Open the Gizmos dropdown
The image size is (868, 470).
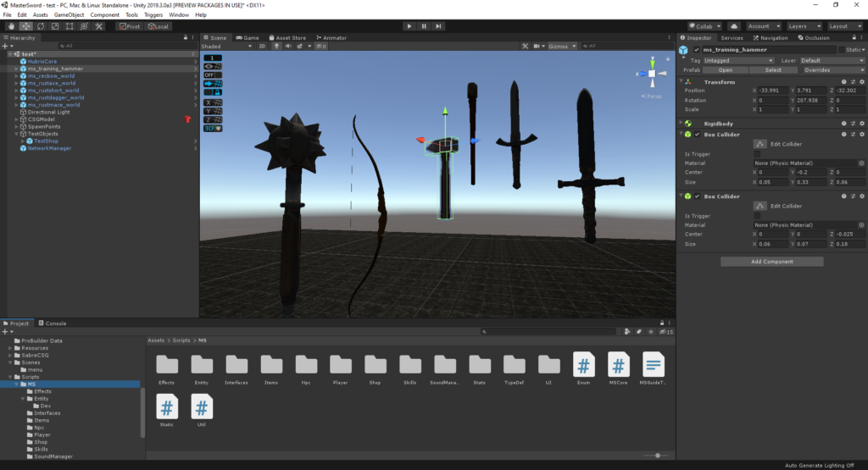(562, 46)
